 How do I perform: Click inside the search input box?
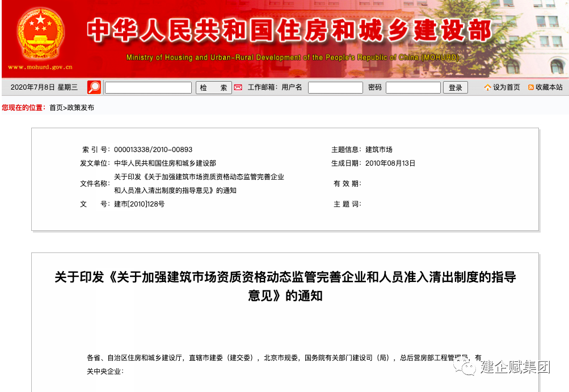click(x=147, y=87)
